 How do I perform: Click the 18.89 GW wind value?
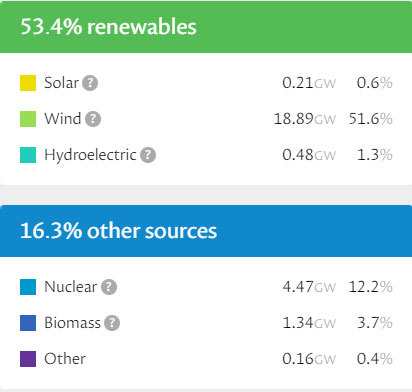click(305, 119)
